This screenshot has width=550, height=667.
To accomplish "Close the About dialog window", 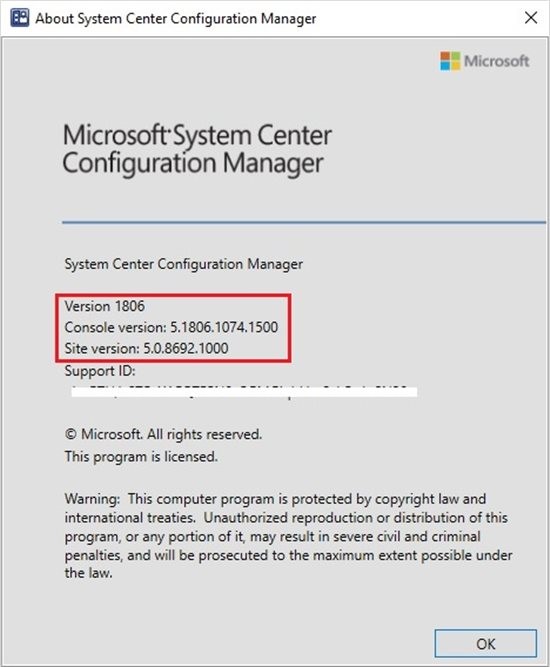I will click(x=531, y=18).
